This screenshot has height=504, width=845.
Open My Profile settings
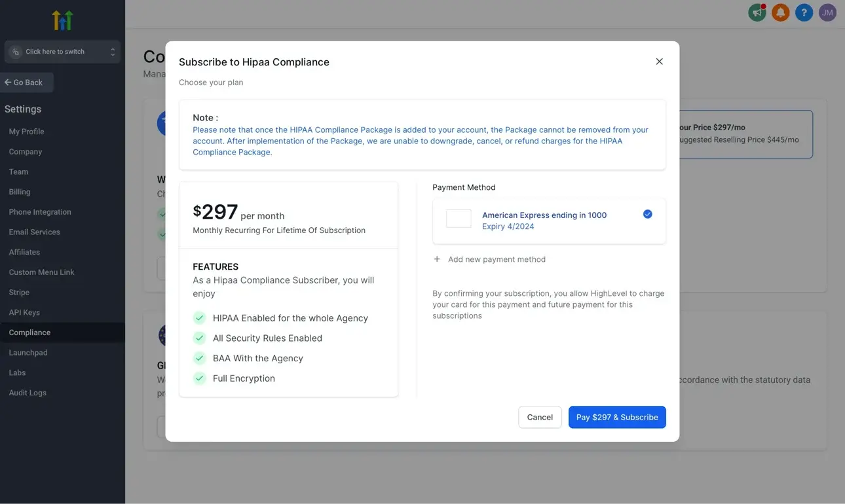click(x=27, y=132)
